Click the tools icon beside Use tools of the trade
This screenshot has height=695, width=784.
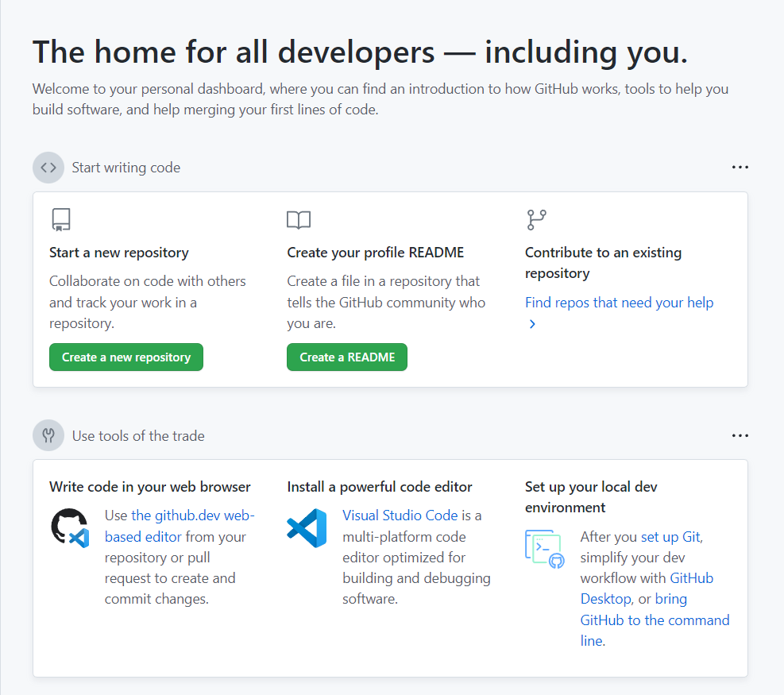48,435
